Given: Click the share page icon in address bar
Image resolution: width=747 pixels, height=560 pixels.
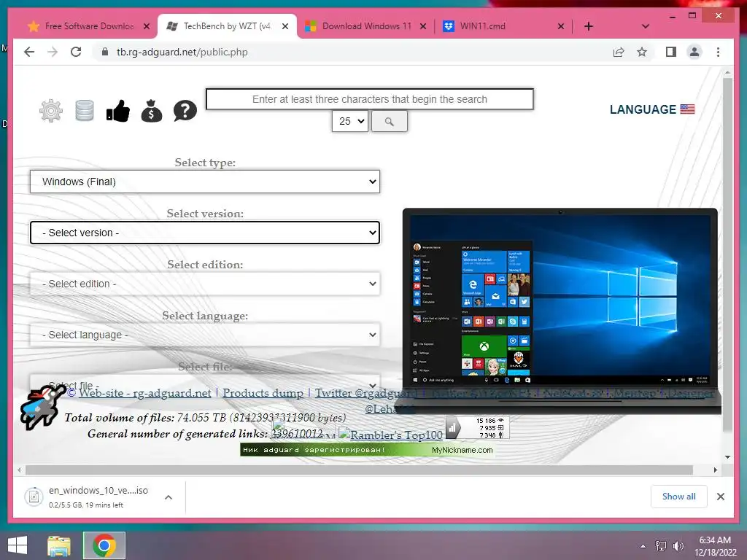Looking at the screenshot, I should [619, 52].
